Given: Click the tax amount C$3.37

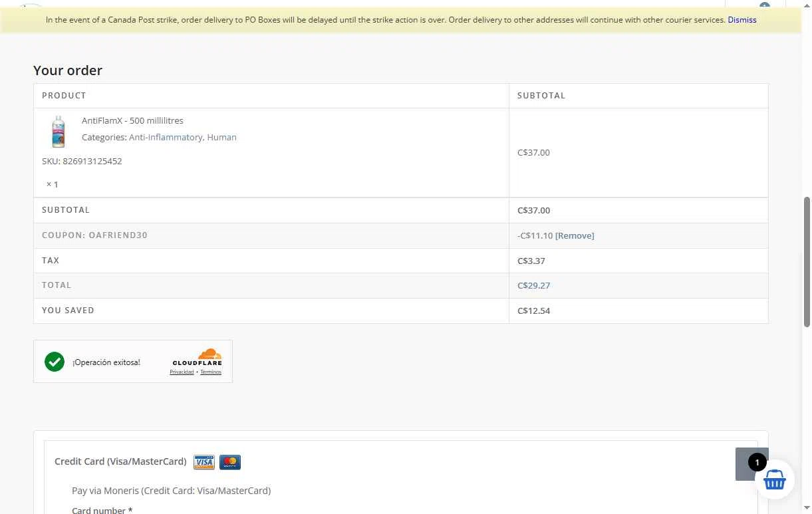Looking at the screenshot, I should tap(531, 261).
